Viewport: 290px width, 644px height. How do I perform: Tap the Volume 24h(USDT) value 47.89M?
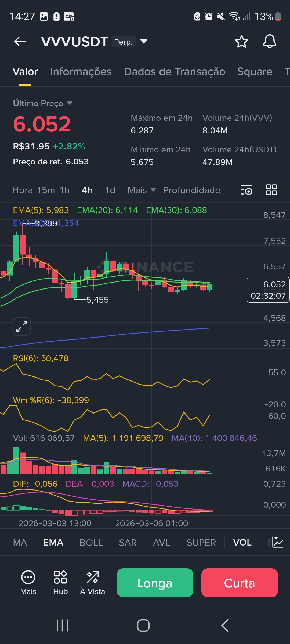[218, 162]
